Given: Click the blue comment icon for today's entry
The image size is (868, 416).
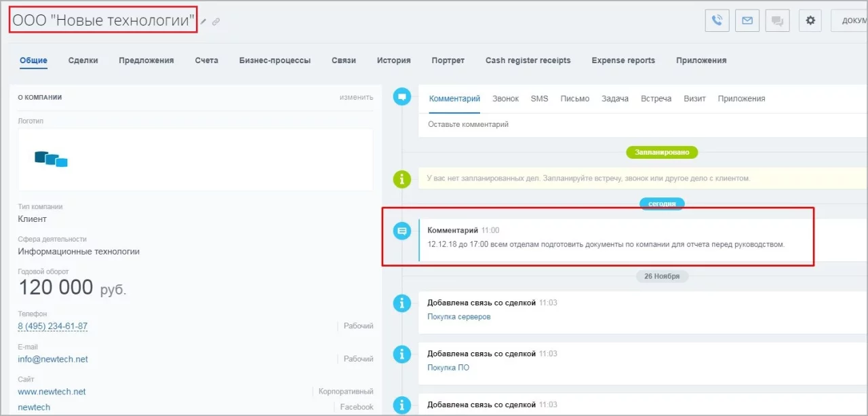Looking at the screenshot, I should click(403, 231).
